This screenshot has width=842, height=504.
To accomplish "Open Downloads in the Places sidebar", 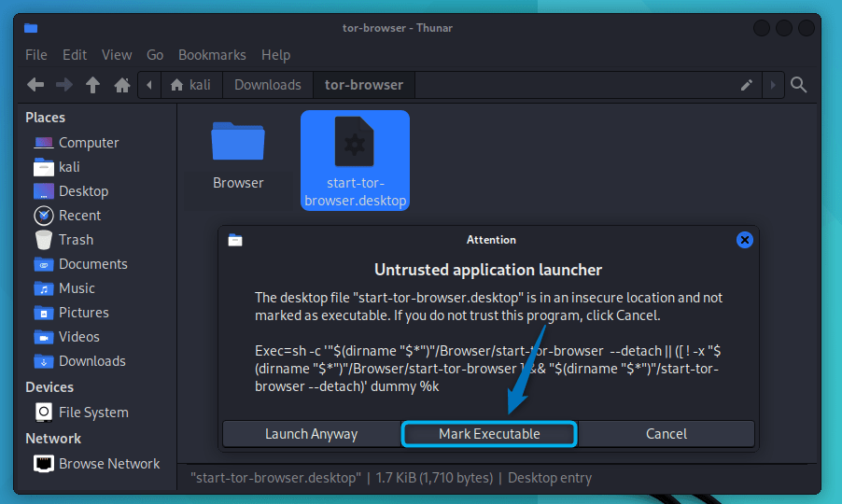I will [91, 361].
